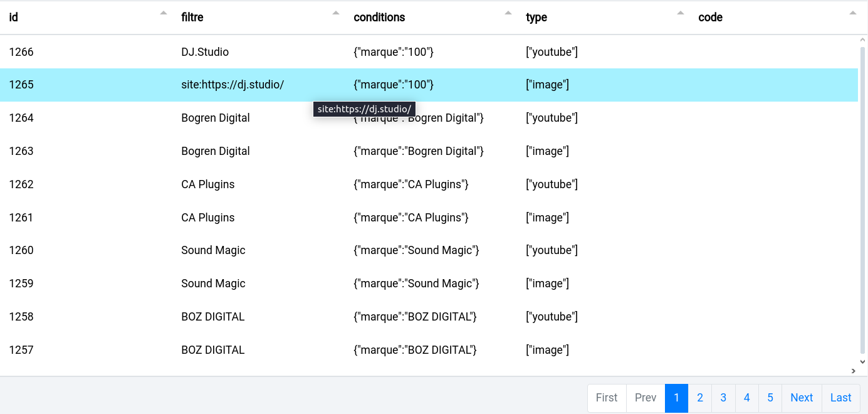
Task: Open page 4 in pagination
Action: [746, 398]
